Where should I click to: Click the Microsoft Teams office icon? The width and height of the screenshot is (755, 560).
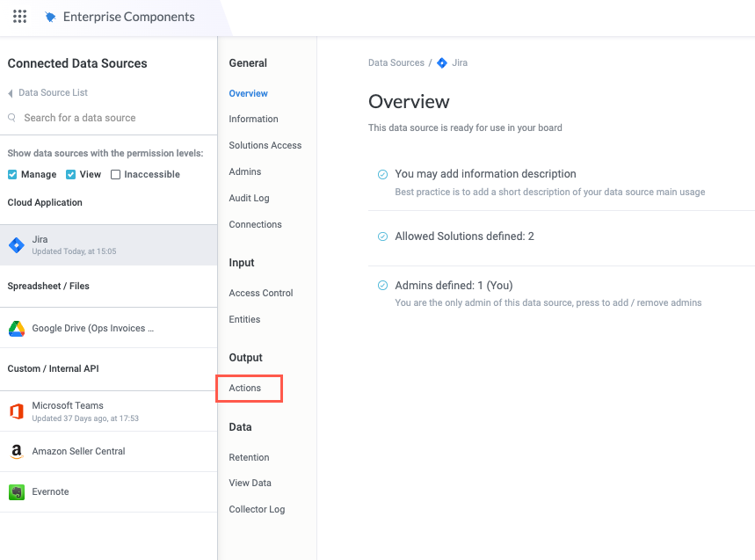point(16,411)
